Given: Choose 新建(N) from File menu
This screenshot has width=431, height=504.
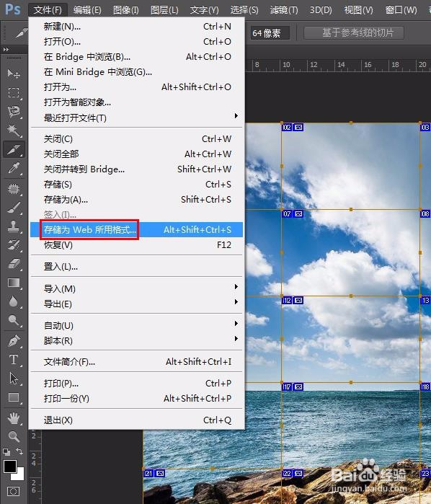Looking at the screenshot, I should 137,27.
